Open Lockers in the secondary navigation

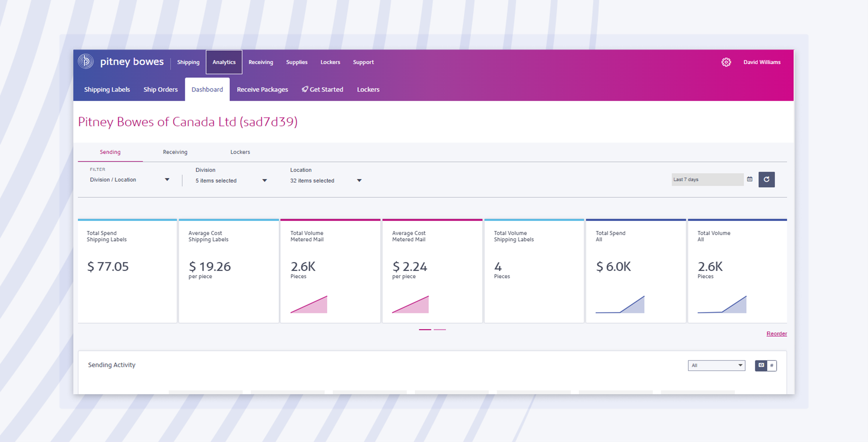(368, 89)
